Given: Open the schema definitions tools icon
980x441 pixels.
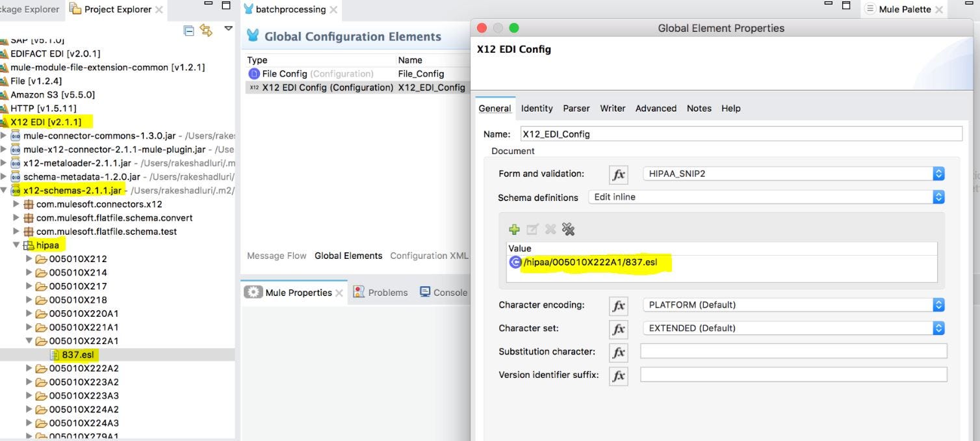Looking at the screenshot, I should pos(568,229).
